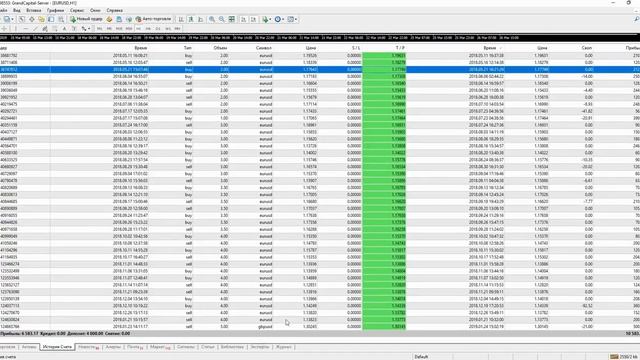This screenshot has width=640, height=360.
Task: Select the Fibonacci retracement tool
Action: tap(55, 29)
